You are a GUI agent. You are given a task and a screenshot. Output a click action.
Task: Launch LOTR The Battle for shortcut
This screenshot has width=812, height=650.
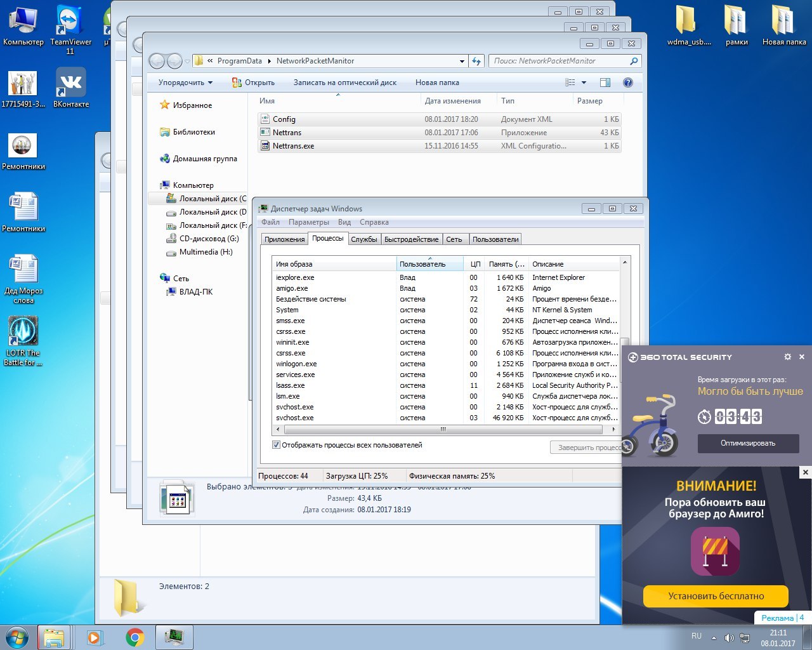23,341
